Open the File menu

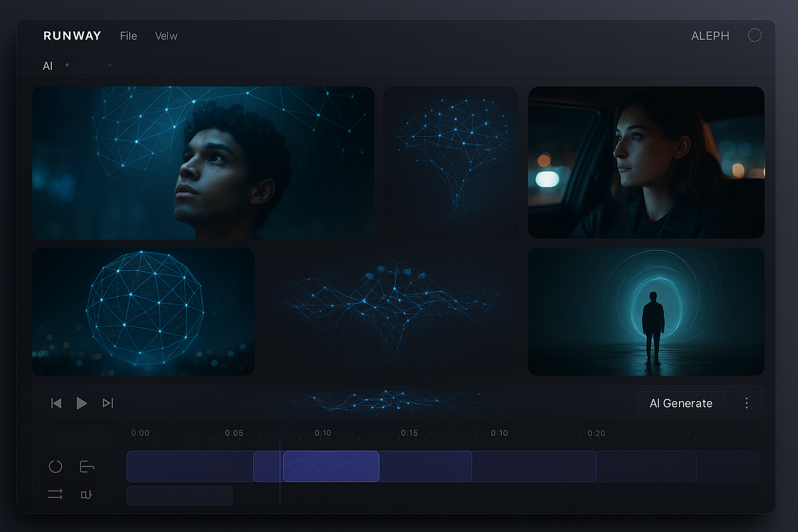128,36
